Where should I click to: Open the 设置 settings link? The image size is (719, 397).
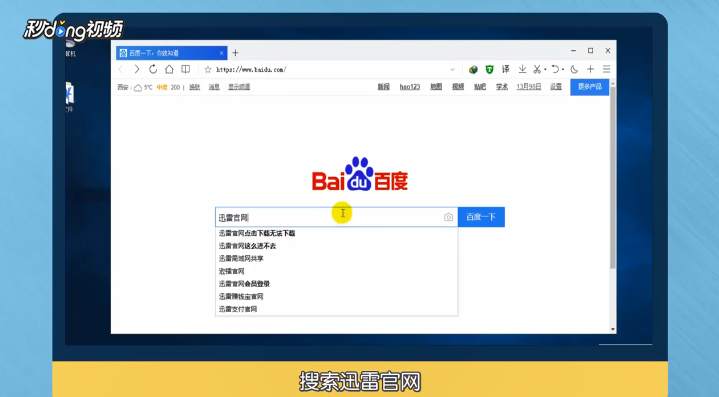click(x=556, y=87)
